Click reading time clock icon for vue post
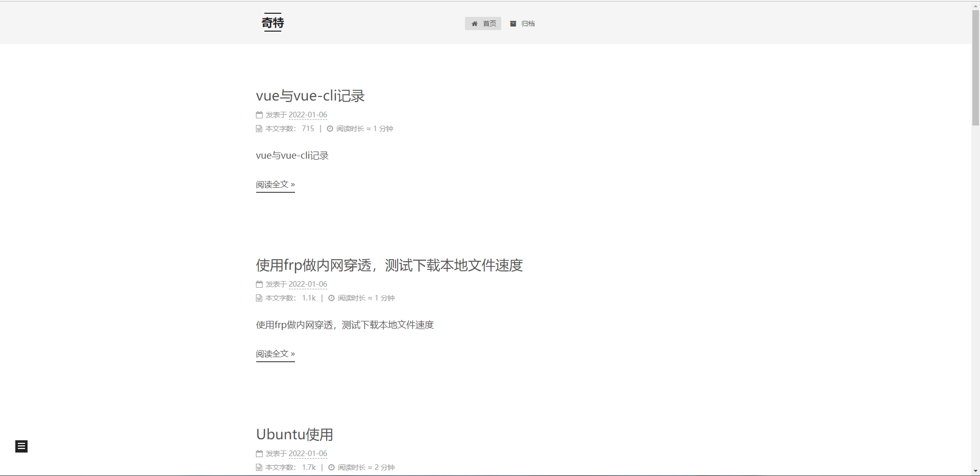 [330, 129]
